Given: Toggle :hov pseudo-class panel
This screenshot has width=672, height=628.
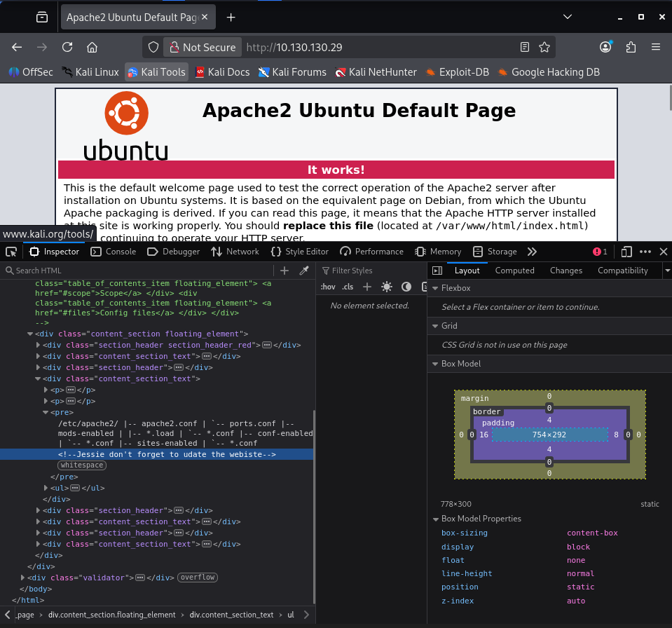Looking at the screenshot, I should click(328, 287).
